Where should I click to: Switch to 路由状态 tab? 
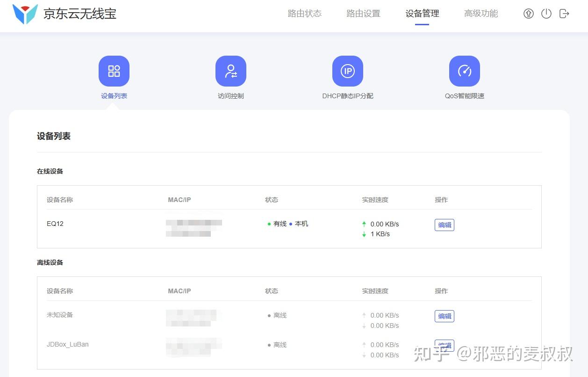point(305,14)
